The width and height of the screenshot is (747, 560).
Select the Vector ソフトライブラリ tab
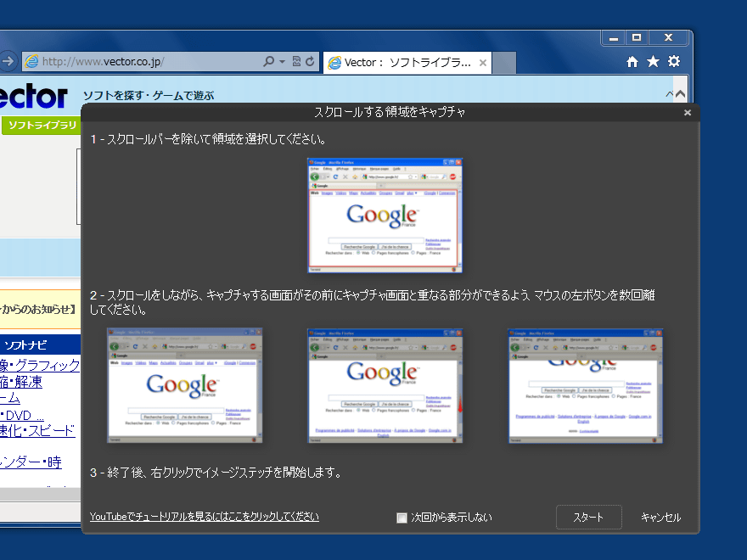(399, 63)
